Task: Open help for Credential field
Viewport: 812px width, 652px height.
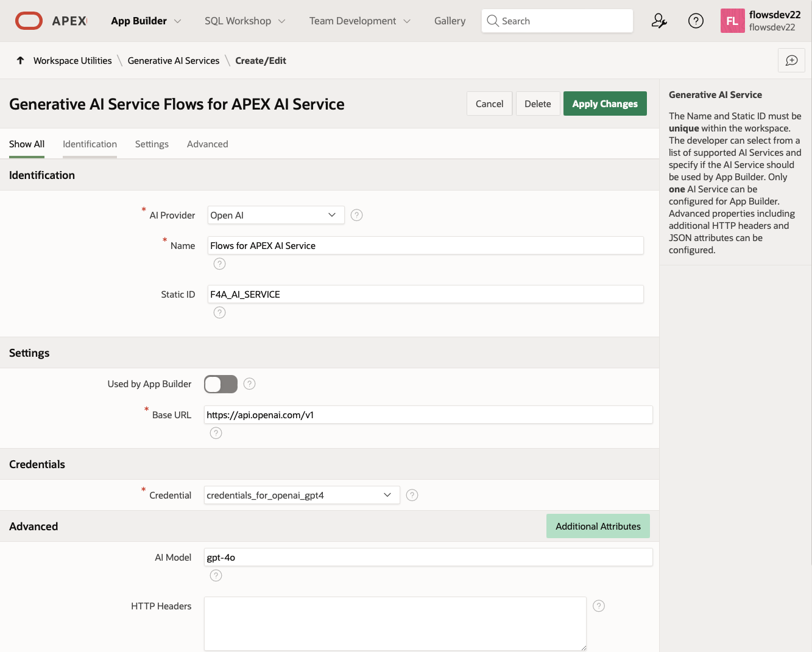Action: coord(412,495)
